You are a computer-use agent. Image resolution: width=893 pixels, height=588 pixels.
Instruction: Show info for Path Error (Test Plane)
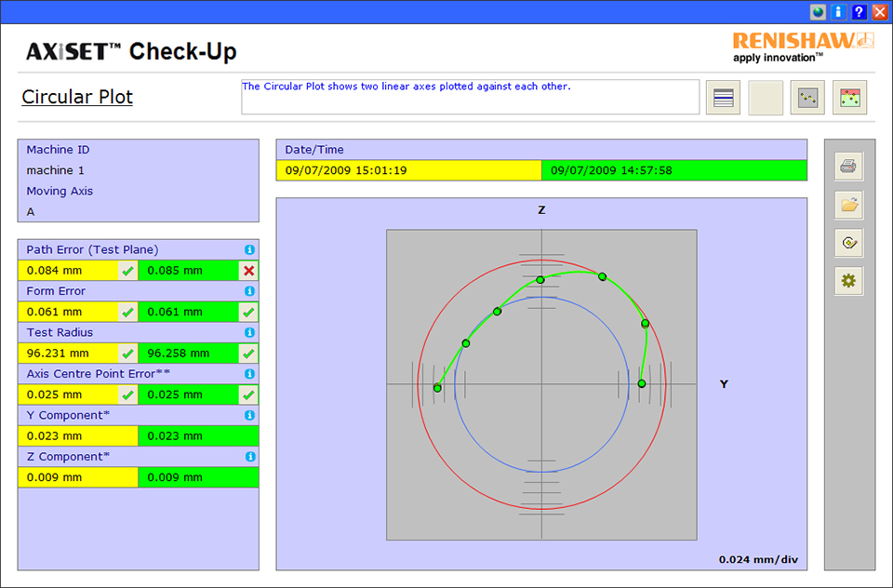(249, 250)
